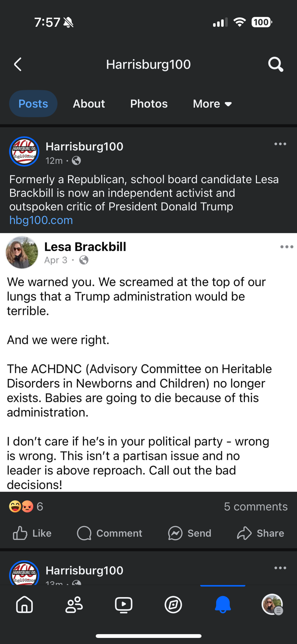Screen dimensions: 297x644
Task: Open profile menu avatar in bottom bar
Action: 272,604
